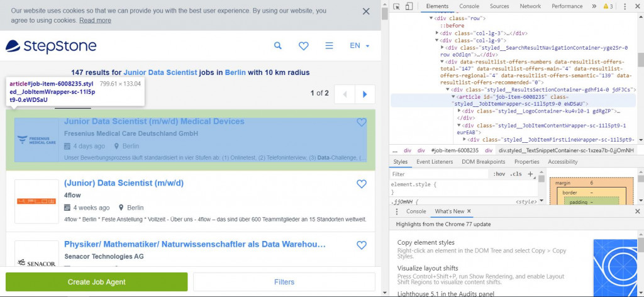Viewport: 644px width, 297px height.
Task: Select TextSnippetContainer breadcrumb item
Action: 567,150
